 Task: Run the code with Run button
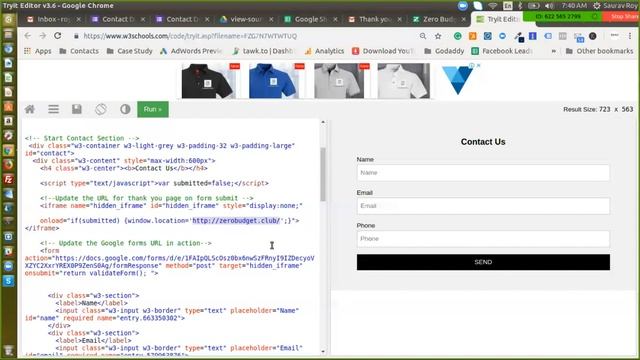(x=153, y=109)
